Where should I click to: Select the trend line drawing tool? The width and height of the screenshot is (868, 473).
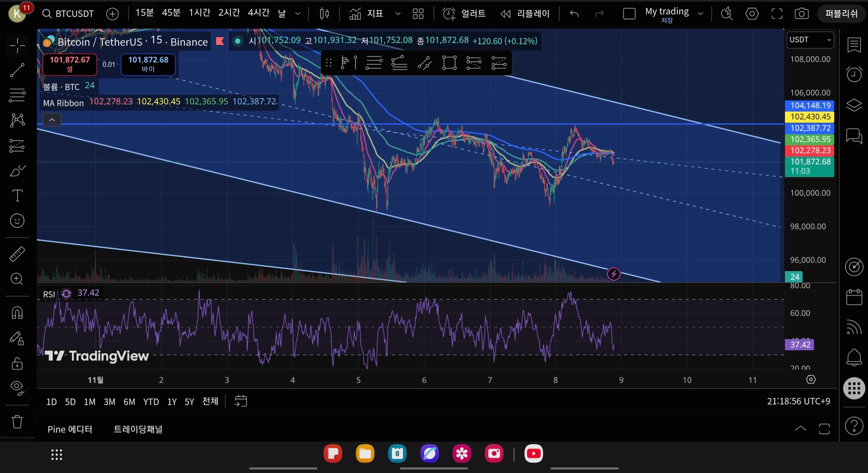pyautogui.click(x=17, y=70)
